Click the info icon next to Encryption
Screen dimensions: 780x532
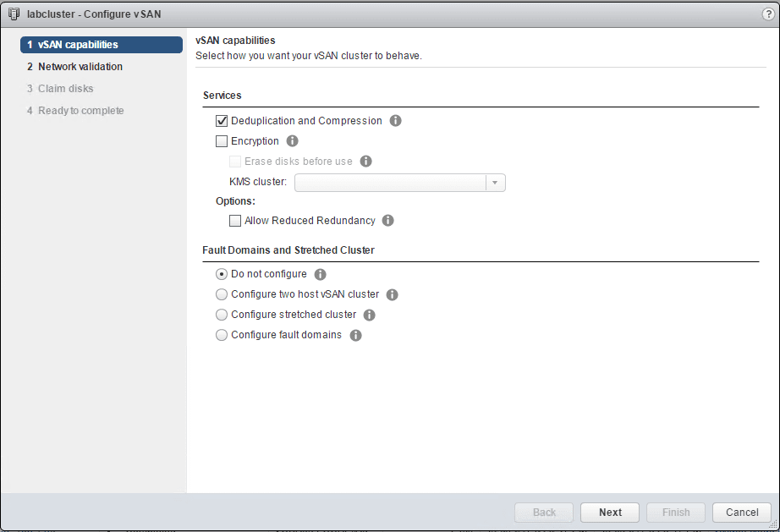(x=293, y=141)
